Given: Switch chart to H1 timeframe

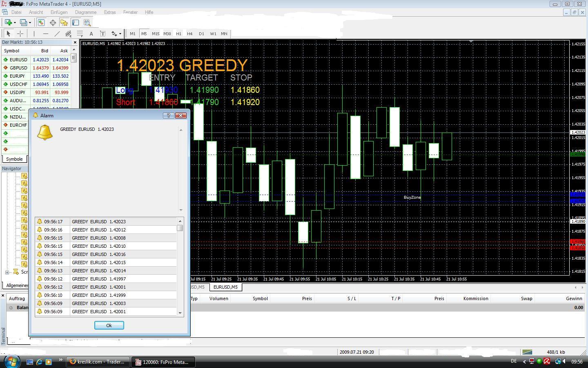Looking at the screenshot, I should (x=178, y=34).
